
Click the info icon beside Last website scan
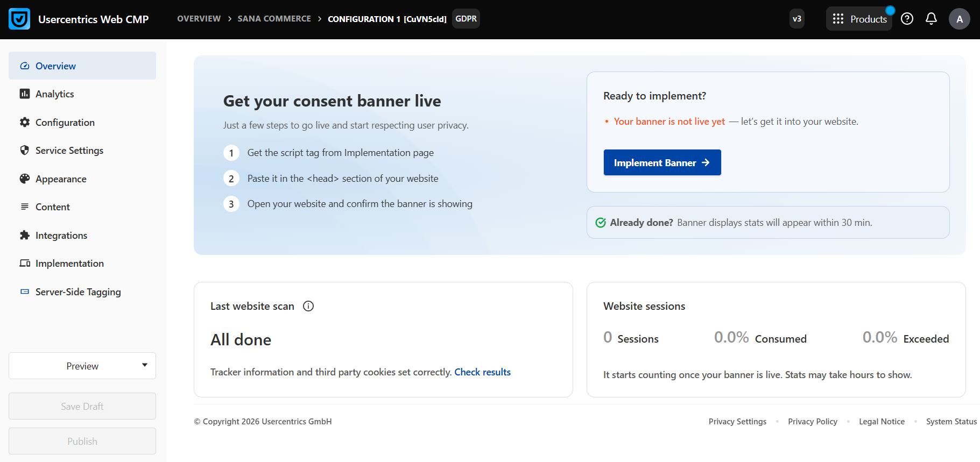coord(308,306)
